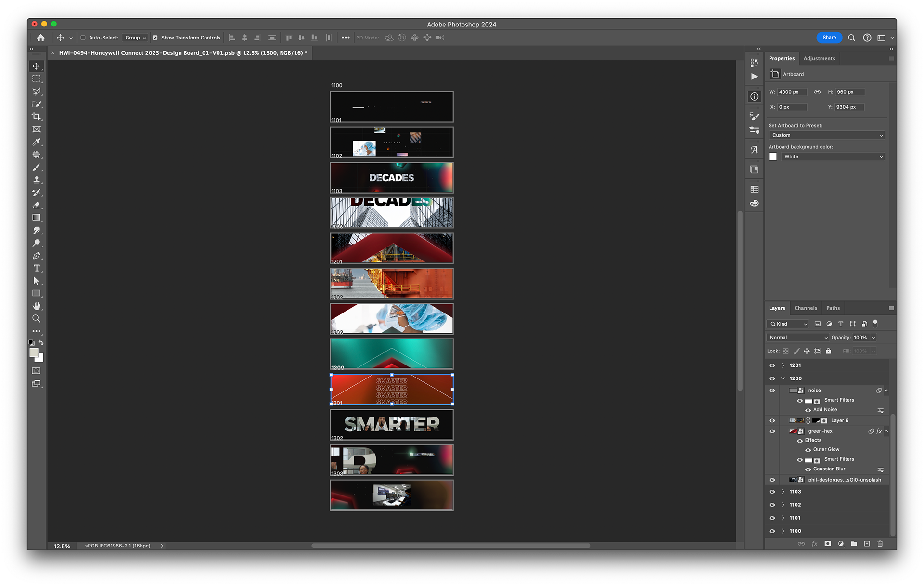This screenshot has height=586, width=924.
Task: Select the Layers tab
Action: coord(777,308)
